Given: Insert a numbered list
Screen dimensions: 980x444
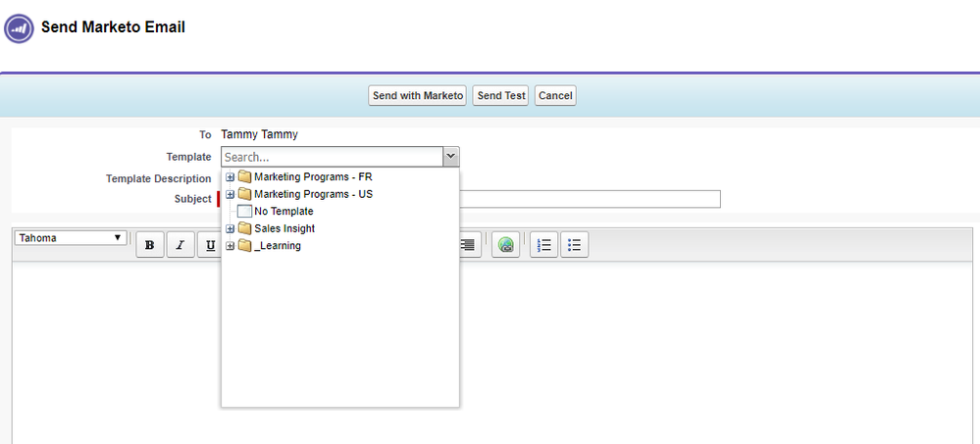Looking at the screenshot, I should tap(544, 245).
